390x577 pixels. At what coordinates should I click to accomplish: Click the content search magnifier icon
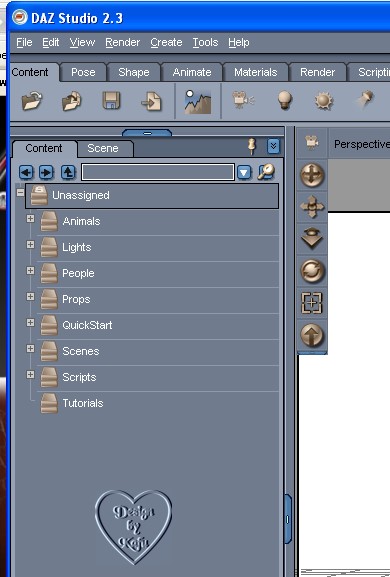point(266,171)
